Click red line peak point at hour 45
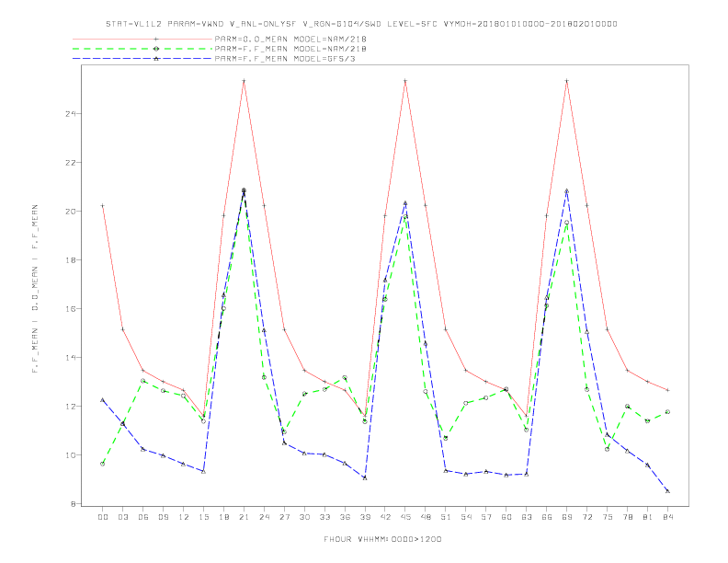This screenshot has height=563, width=728. [405, 81]
